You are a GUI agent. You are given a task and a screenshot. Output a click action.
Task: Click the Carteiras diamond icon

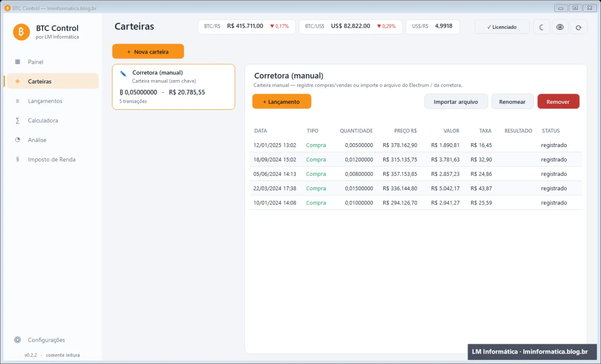(18, 81)
